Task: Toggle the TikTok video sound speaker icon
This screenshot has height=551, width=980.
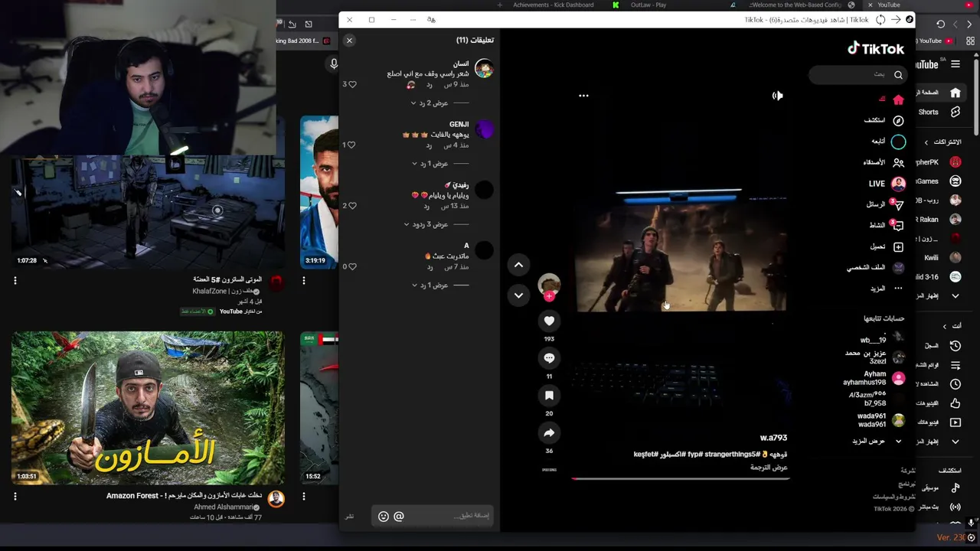Action: pos(777,96)
